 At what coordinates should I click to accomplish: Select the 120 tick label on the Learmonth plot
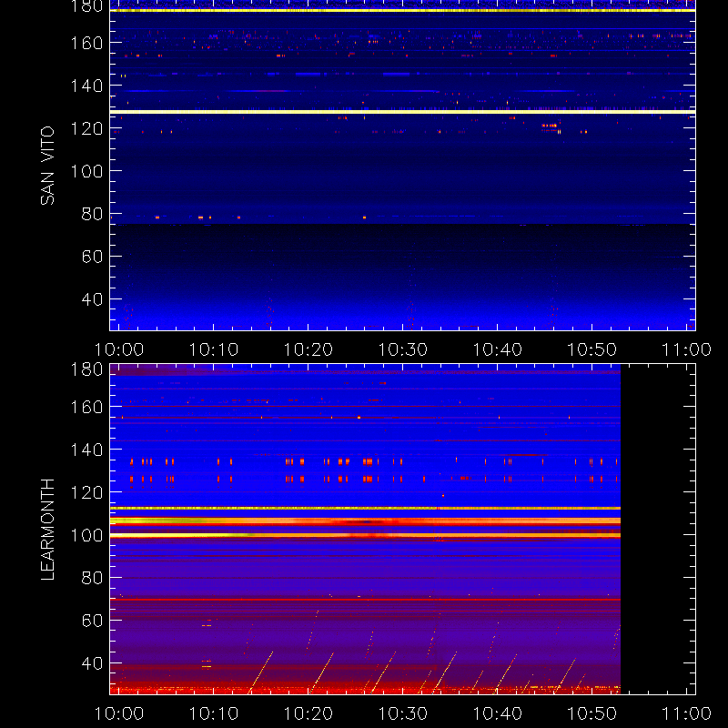pos(86,492)
